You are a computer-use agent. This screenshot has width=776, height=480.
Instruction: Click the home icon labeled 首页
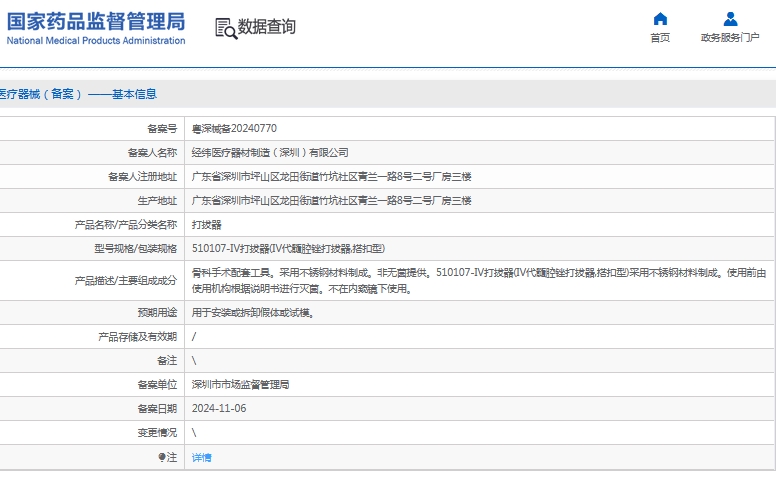660,19
